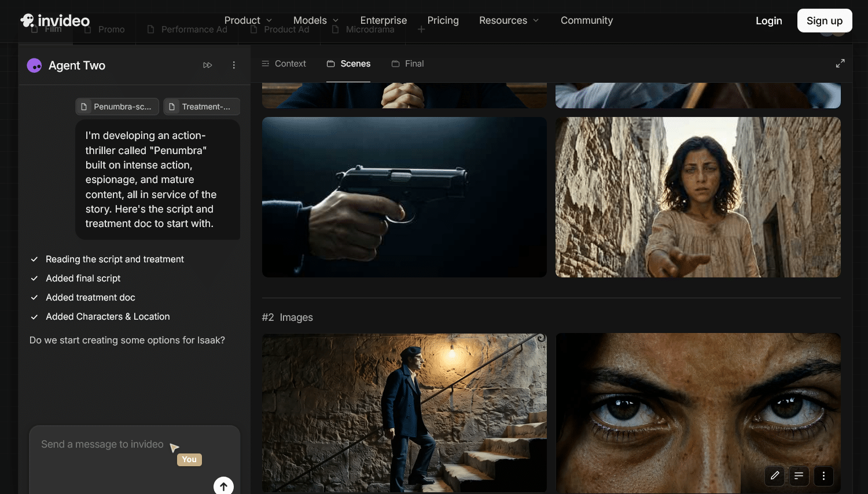Switch to the Context tab
This screenshot has width=868, height=494.
click(284, 64)
